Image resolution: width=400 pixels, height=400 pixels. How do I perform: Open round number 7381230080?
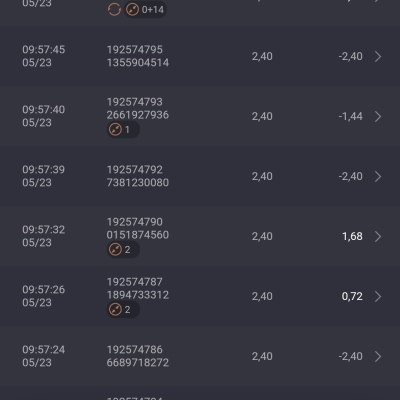[138, 183]
